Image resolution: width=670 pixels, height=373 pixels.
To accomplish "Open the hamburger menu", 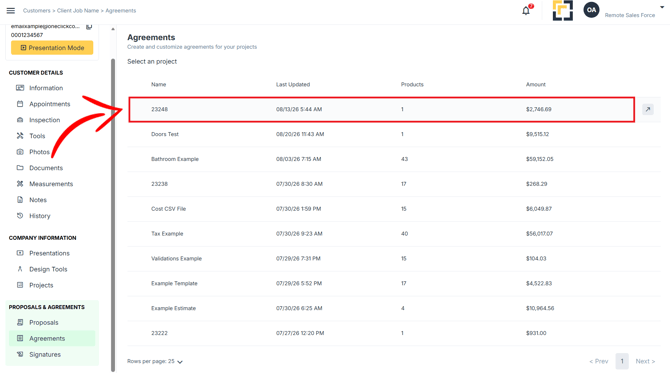I will 11,11.
